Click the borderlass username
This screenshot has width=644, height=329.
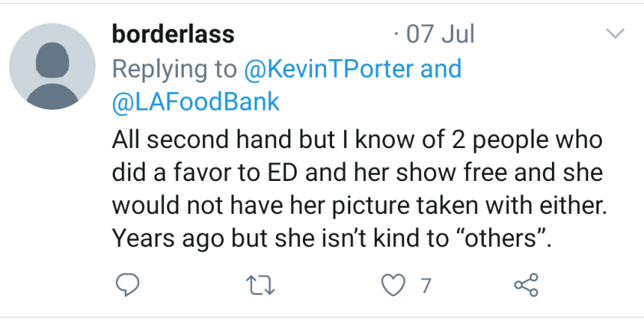(173, 35)
